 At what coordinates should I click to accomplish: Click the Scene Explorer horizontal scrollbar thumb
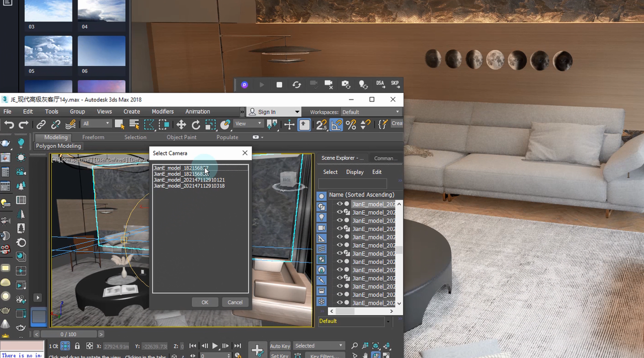(x=346, y=311)
